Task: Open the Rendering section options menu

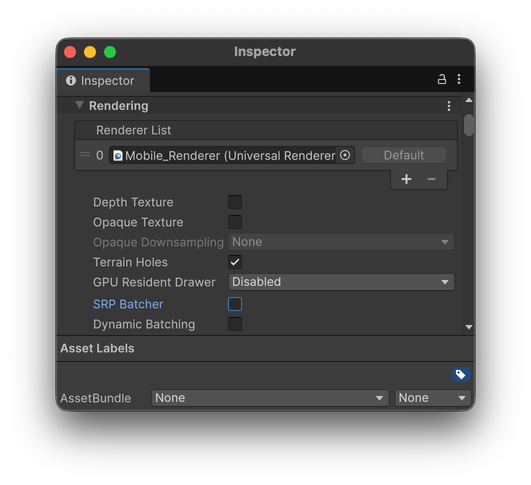Action: click(x=449, y=106)
